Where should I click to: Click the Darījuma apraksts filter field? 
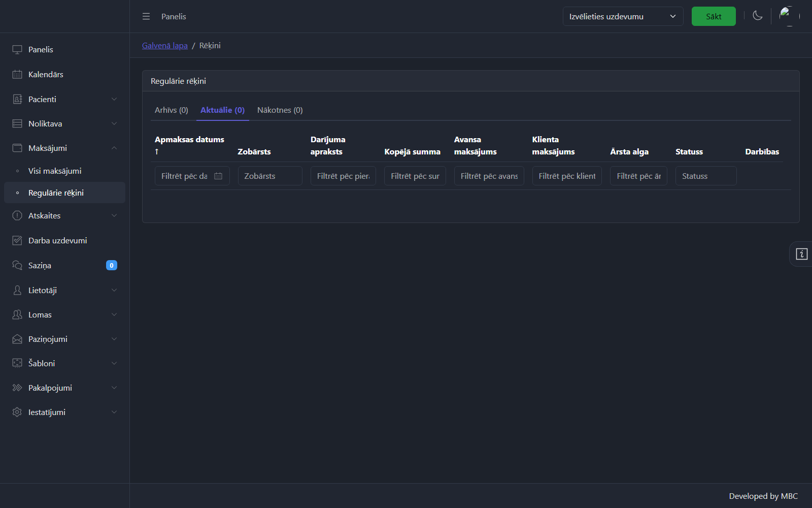click(x=343, y=176)
